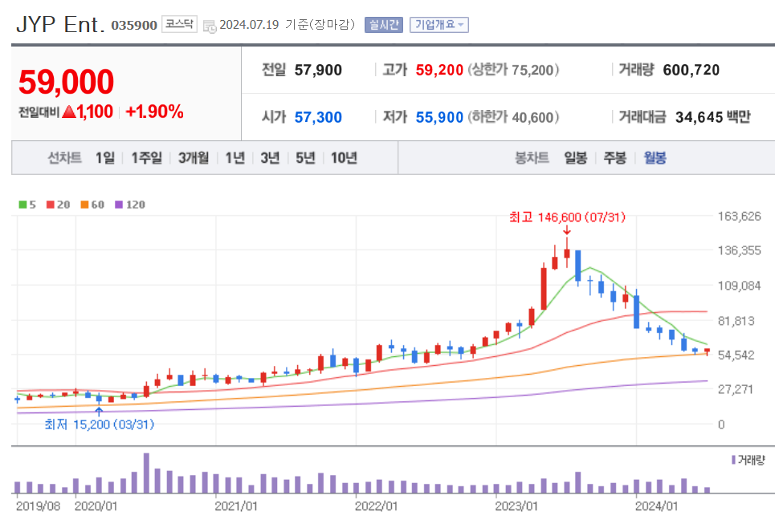Screen dimensions: 775x532
Task: Switch to 주봉 weekly candle chart
Action: pos(615,158)
